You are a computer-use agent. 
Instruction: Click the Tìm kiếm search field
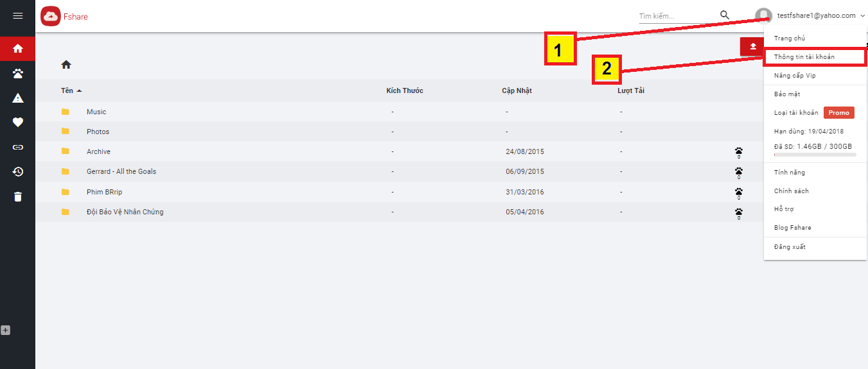(675, 16)
